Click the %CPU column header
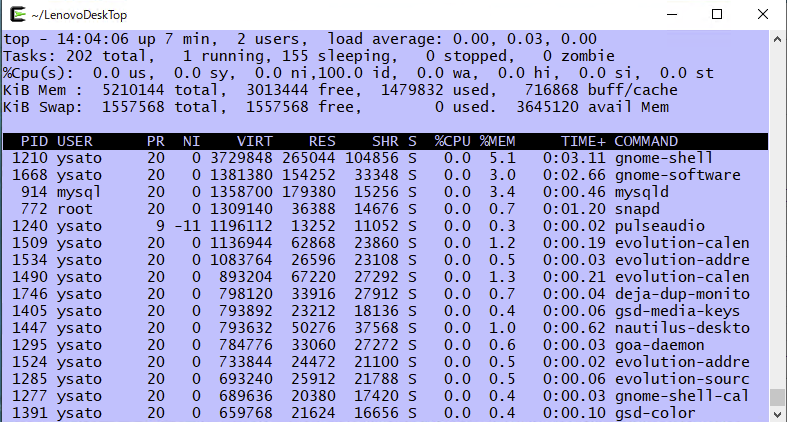The height and width of the screenshot is (422, 787). click(452, 141)
